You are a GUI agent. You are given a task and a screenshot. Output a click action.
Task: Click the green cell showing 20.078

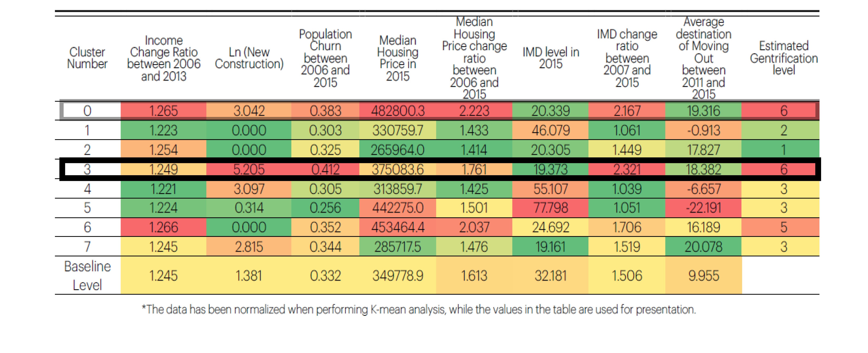(703, 247)
